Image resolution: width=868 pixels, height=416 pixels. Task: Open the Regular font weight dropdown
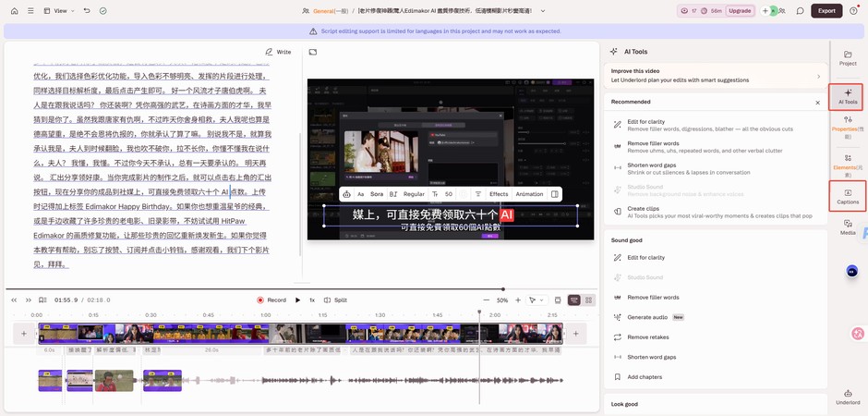click(x=414, y=194)
